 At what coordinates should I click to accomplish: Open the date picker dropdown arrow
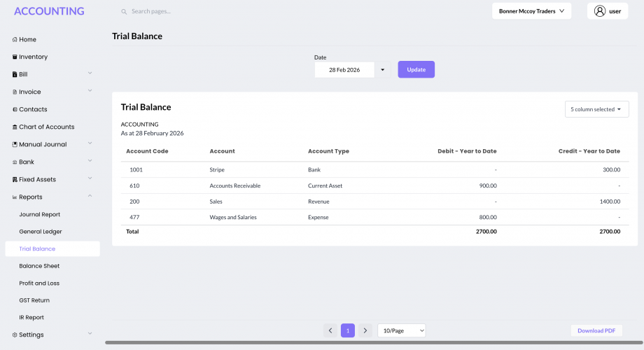382,70
